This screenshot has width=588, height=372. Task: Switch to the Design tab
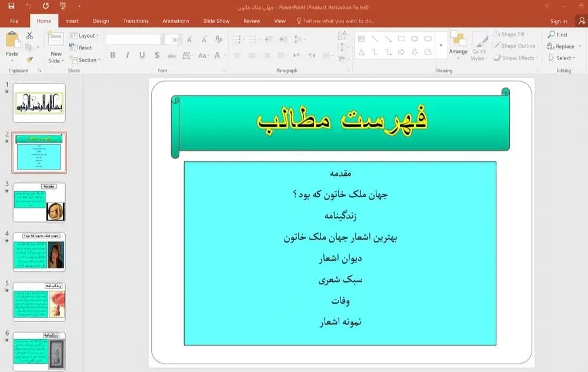[x=101, y=21]
